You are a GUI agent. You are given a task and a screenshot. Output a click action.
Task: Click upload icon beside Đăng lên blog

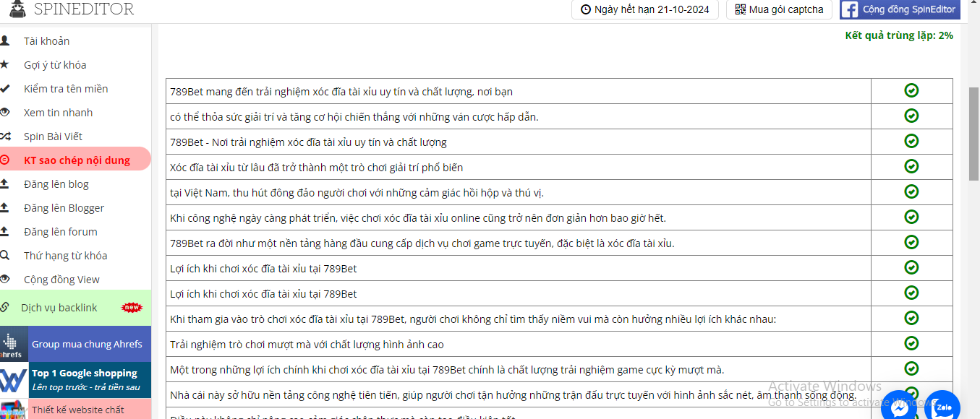click(4, 183)
